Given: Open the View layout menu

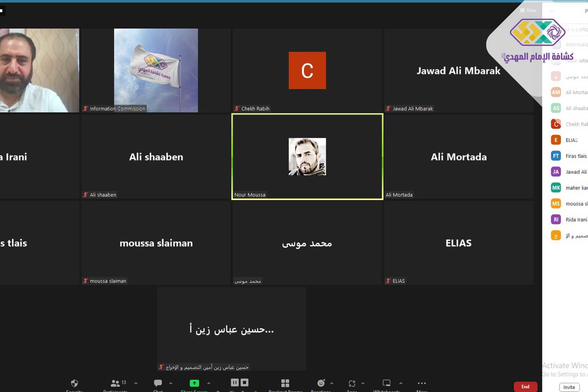Looking at the screenshot, I should click(528, 10).
